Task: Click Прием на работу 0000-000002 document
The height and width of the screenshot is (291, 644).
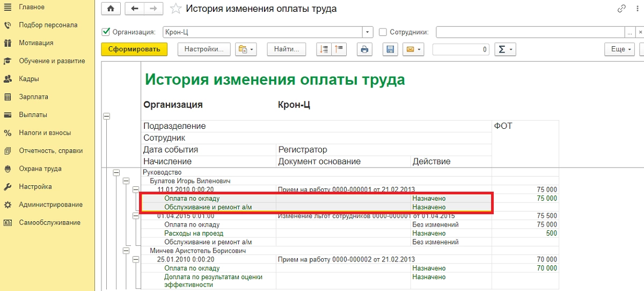Action: (346, 259)
